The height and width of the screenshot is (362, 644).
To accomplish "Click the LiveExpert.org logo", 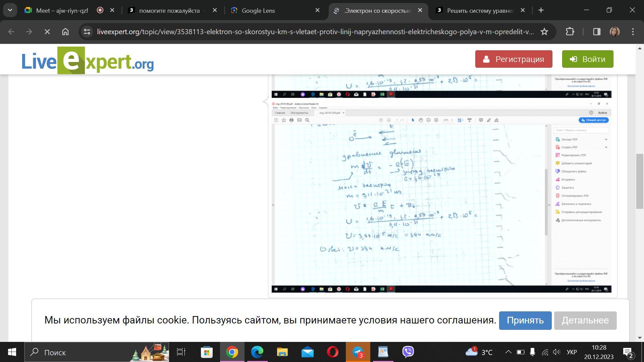I will [88, 61].
